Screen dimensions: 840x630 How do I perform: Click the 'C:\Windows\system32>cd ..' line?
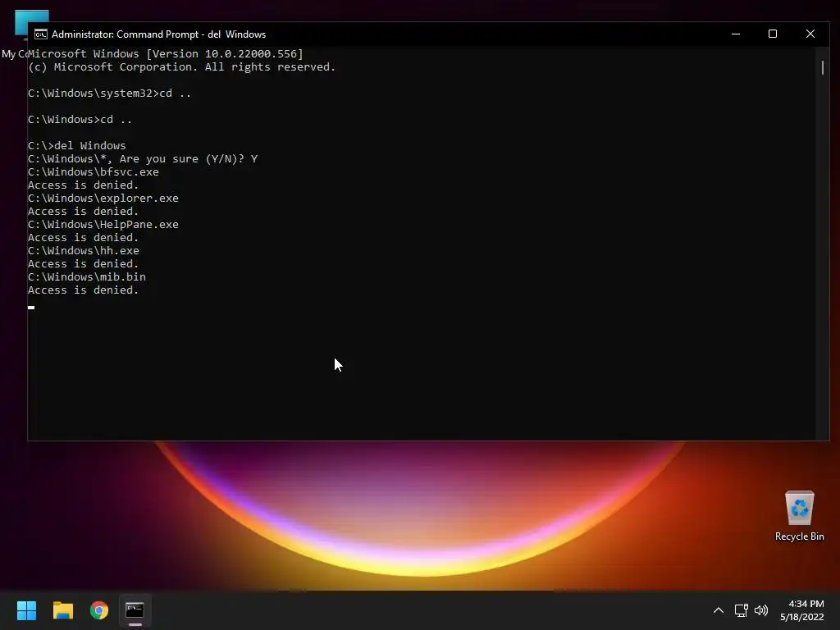(109, 94)
